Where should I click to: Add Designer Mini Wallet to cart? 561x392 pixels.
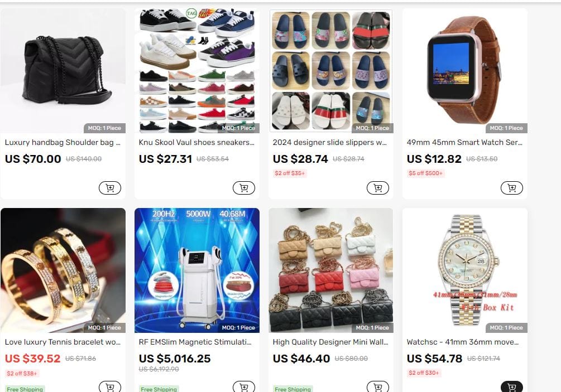[x=378, y=386]
